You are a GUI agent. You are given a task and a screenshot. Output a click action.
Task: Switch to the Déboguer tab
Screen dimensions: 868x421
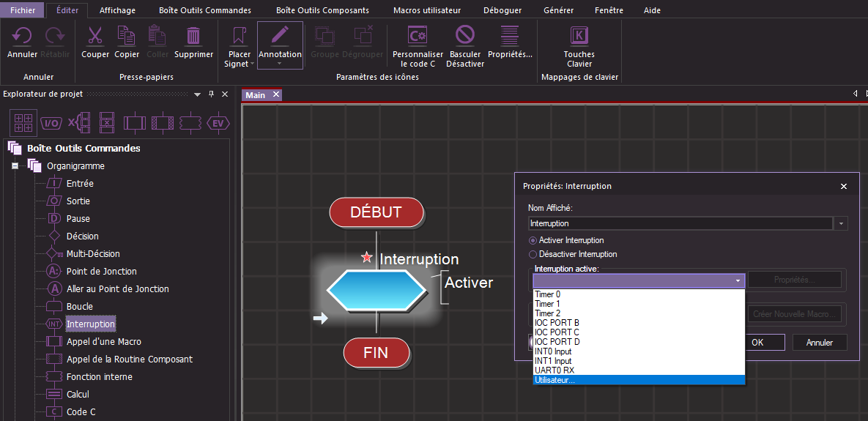tap(502, 10)
